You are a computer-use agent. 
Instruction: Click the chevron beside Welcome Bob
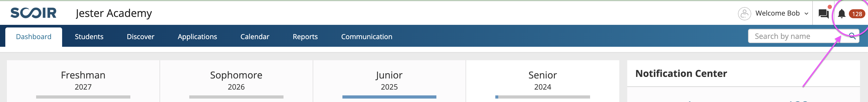coord(806,14)
